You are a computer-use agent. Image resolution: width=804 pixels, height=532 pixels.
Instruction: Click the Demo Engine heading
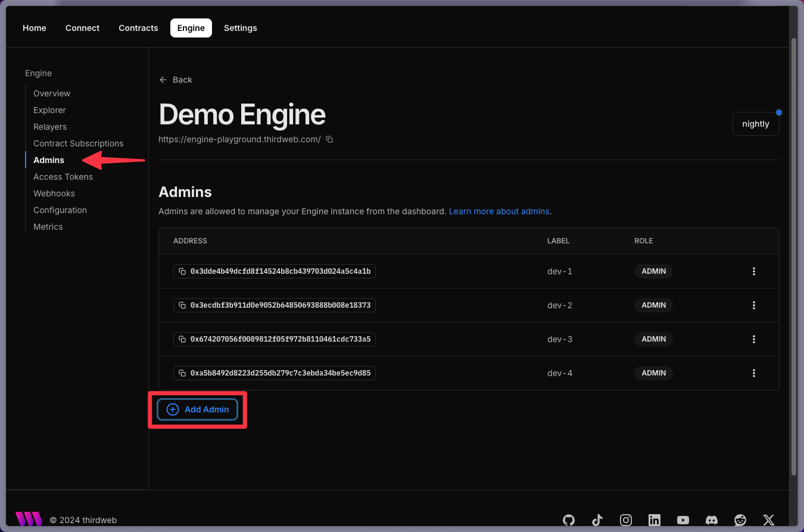(x=242, y=114)
